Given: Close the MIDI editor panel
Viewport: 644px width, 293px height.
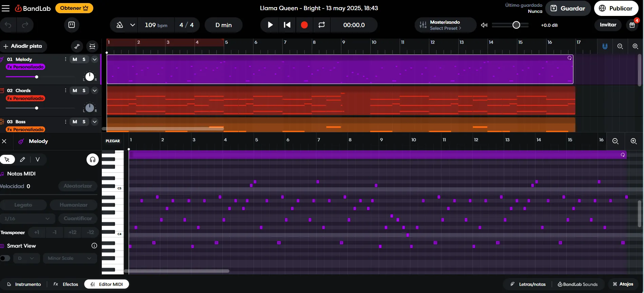Looking at the screenshot, I should (4, 141).
